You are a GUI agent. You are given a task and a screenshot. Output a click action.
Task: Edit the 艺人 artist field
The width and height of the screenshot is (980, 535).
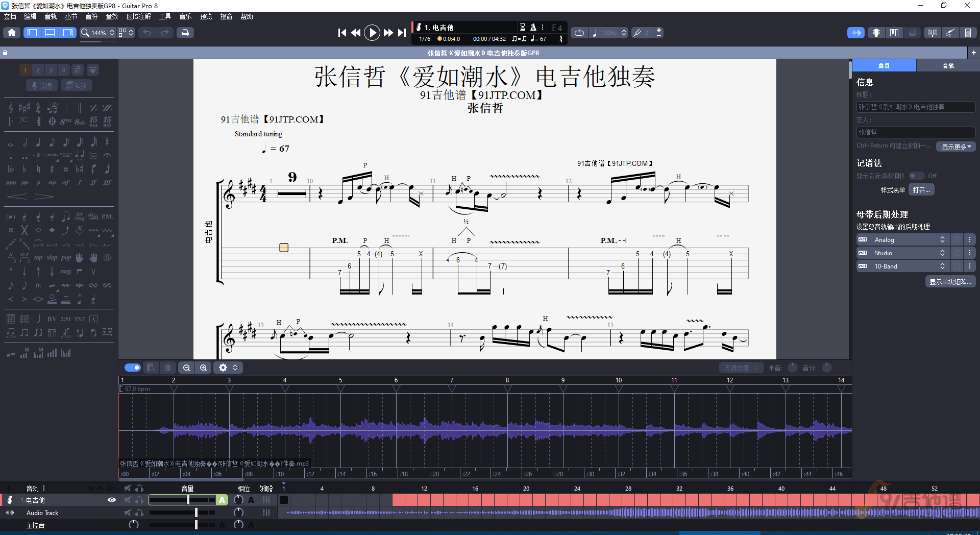(916, 132)
